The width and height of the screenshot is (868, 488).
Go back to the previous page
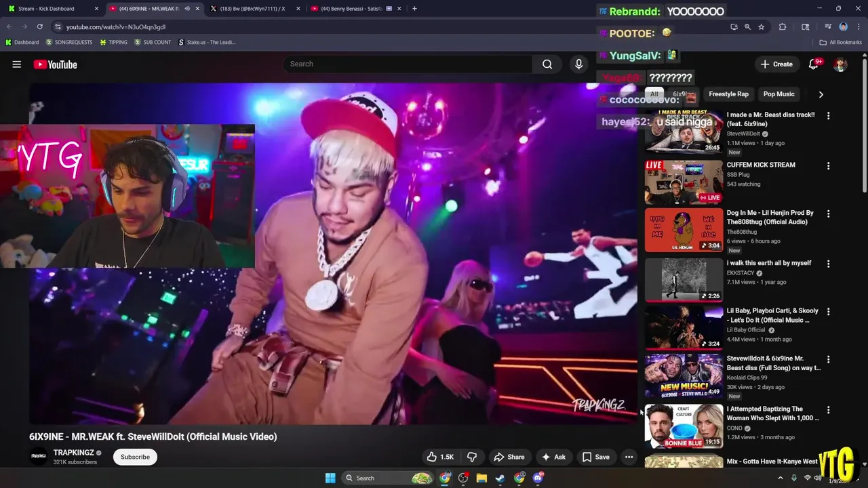pyautogui.click(x=9, y=26)
